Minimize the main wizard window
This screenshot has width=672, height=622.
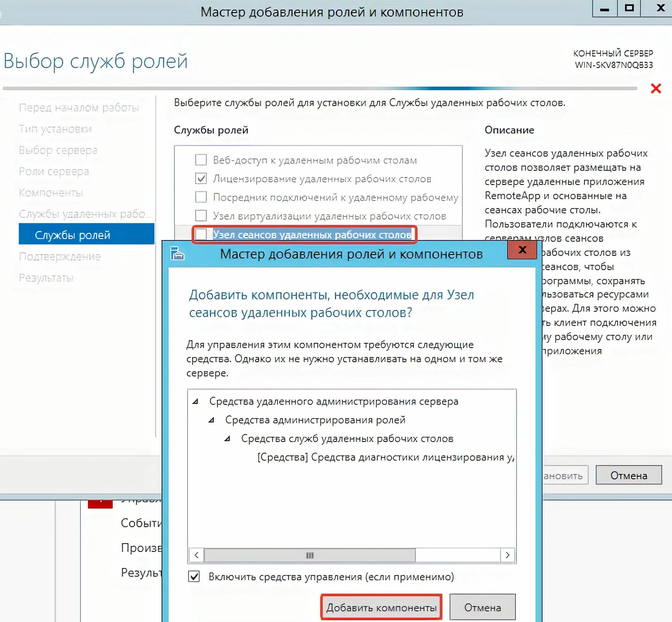(605, 9)
